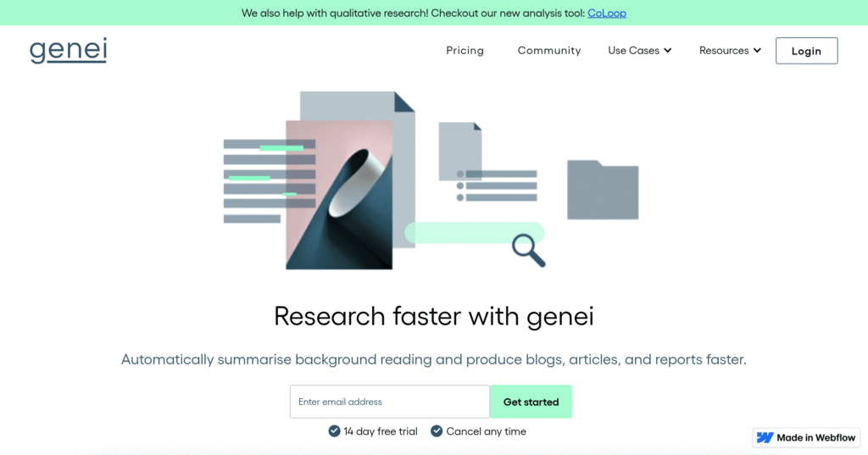This screenshot has height=455, width=868.
Task: Open the Use Cases menu
Action: (633, 51)
